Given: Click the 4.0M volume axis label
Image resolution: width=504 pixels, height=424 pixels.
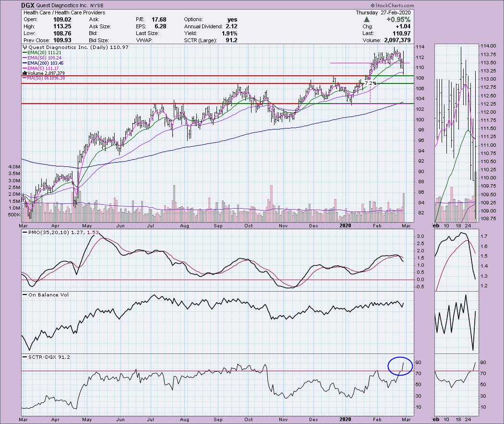Looking at the screenshot, I should 15,167.
